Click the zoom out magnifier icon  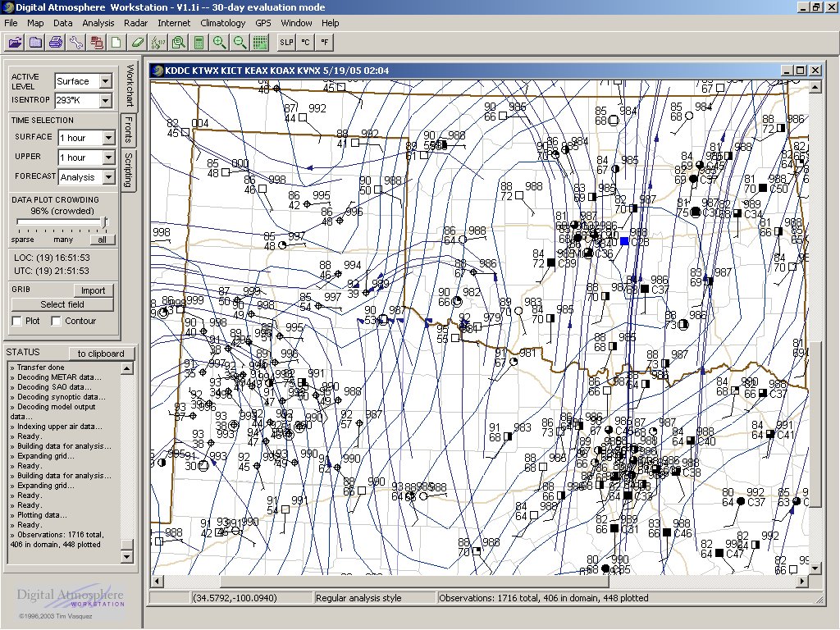(x=240, y=43)
